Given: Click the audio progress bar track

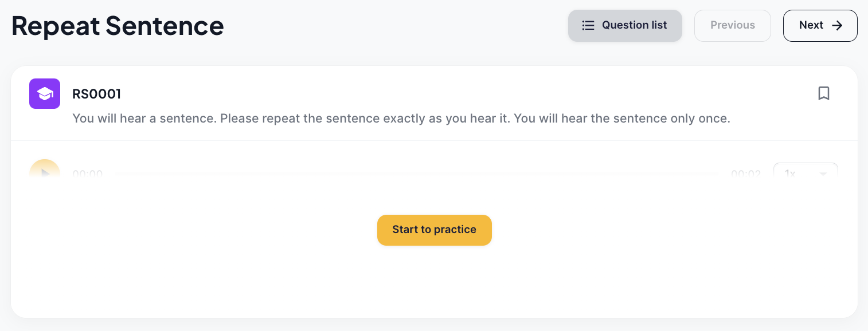Looking at the screenshot, I should click(x=416, y=173).
